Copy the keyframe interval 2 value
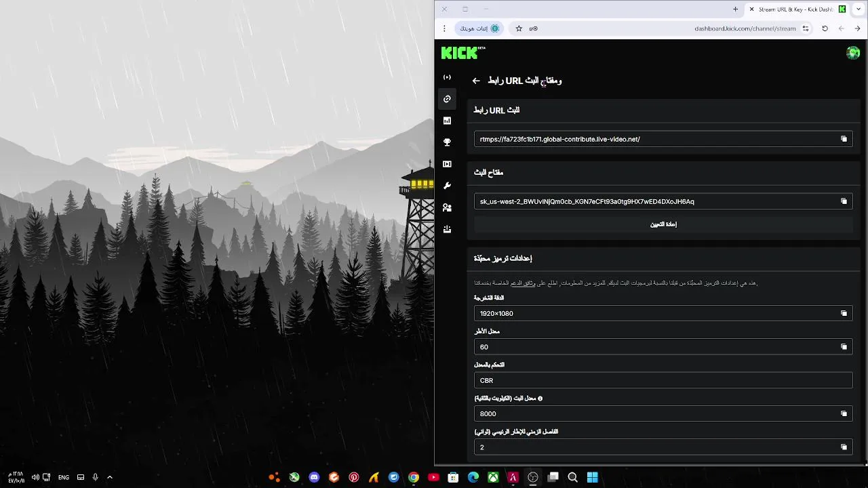868x488 pixels. [844, 447]
